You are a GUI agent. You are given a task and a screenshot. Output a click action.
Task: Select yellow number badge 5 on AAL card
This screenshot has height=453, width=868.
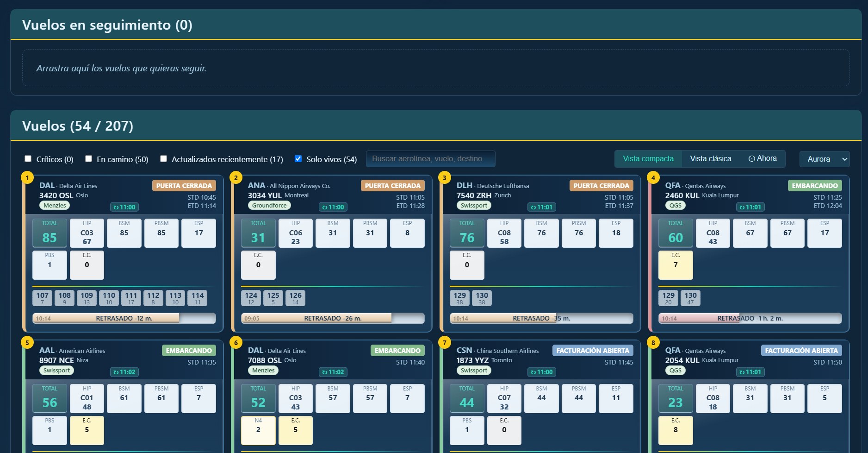pyautogui.click(x=27, y=343)
